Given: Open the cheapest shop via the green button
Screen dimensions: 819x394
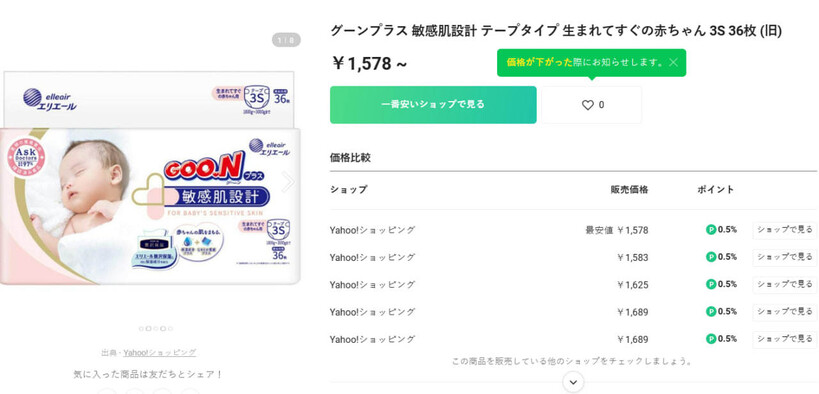Looking at the screenshot, I should tap(433, 105).
